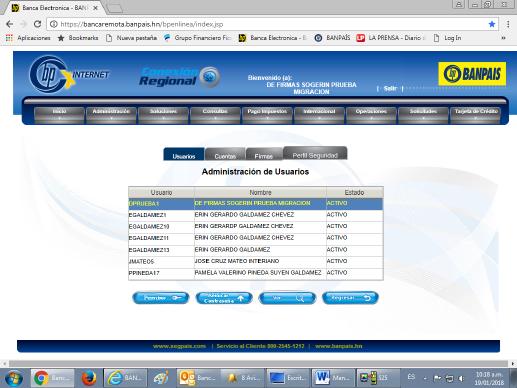Click the Ver button with magnifier

point(287,298)
